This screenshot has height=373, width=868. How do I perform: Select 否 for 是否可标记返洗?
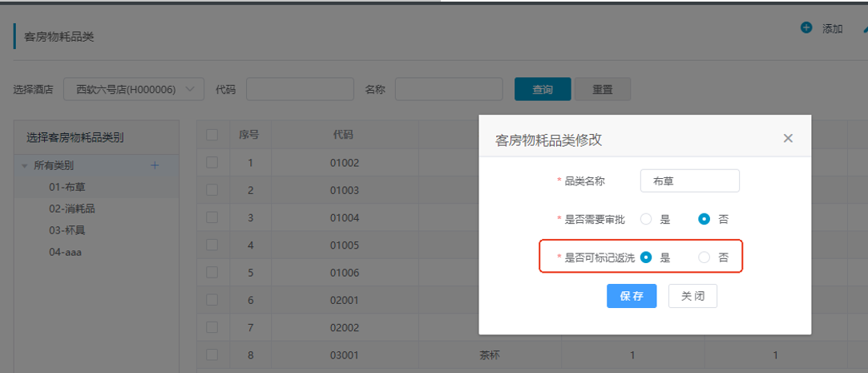[704, 257]
